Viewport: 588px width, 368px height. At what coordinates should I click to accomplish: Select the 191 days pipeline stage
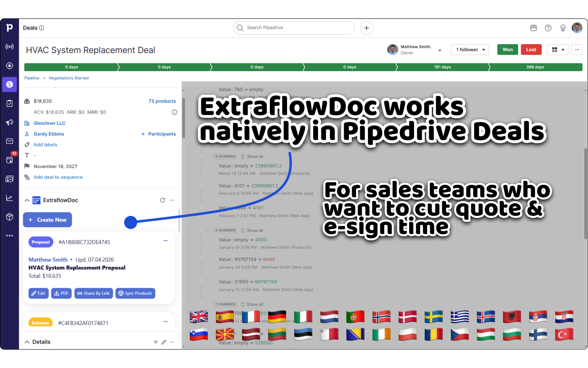tap(442, 67)
